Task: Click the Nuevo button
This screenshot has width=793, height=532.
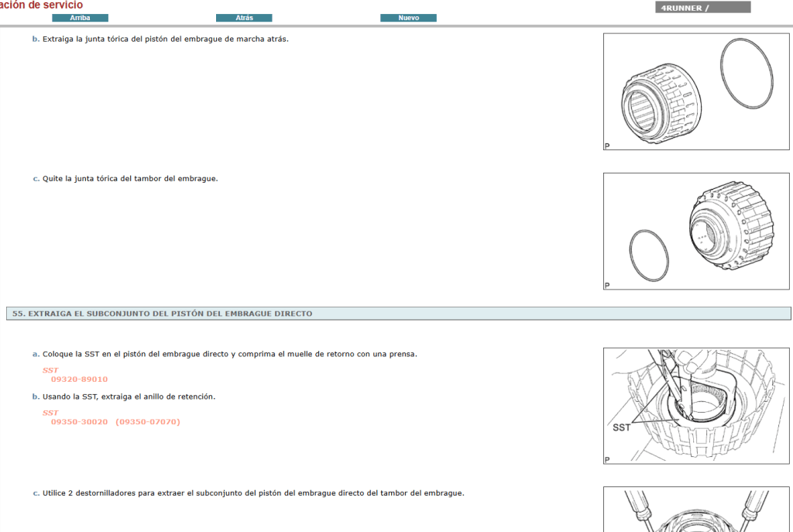Action: click(x=408, y=18)
